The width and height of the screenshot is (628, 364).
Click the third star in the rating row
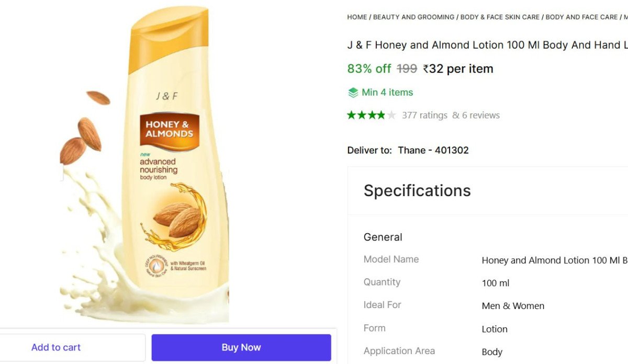pyautogui.click(x=372, y=115)
